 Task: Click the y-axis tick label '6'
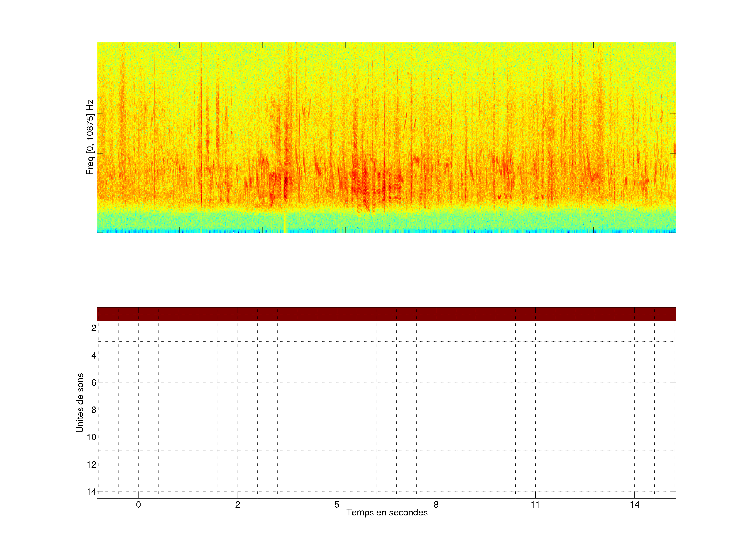pyautogui.click(x=94, y=383)
